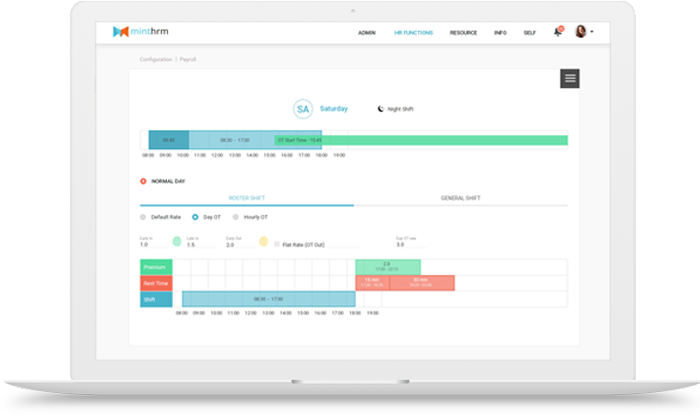
Task: Click the Early Out value field
Action: click(x=240, y=245)
